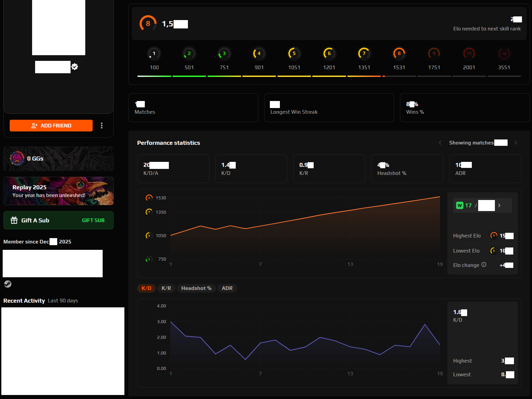The width and height of the screenshot is (532, 399).
Task: Click the Elo change info icon
Action: (x=484, y=265)
